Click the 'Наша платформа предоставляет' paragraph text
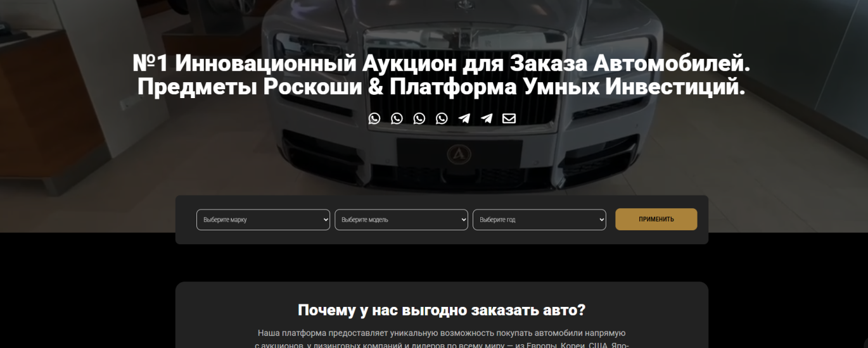The height and width of the screenshot is (348, 868). [442, 333]
